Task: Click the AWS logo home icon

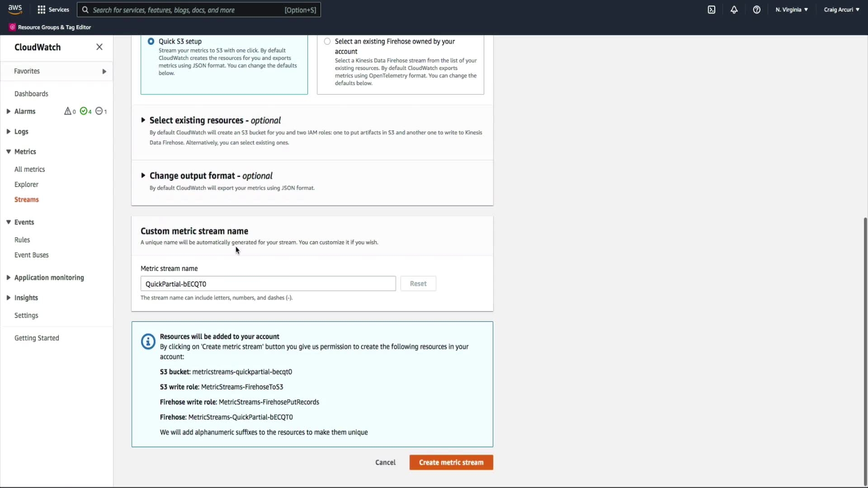Action: click(15, 9)
